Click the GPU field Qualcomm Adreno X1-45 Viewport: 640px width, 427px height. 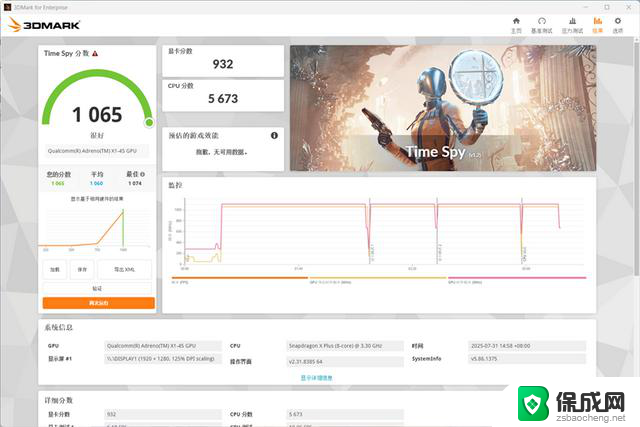(x=163, y=346)
